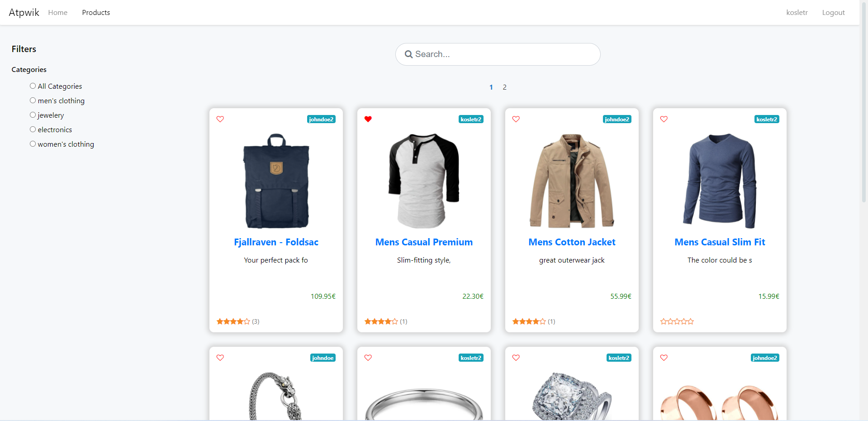Click the search magnifier icon
This screenshot has height=421, width=868.
(408, 54)
